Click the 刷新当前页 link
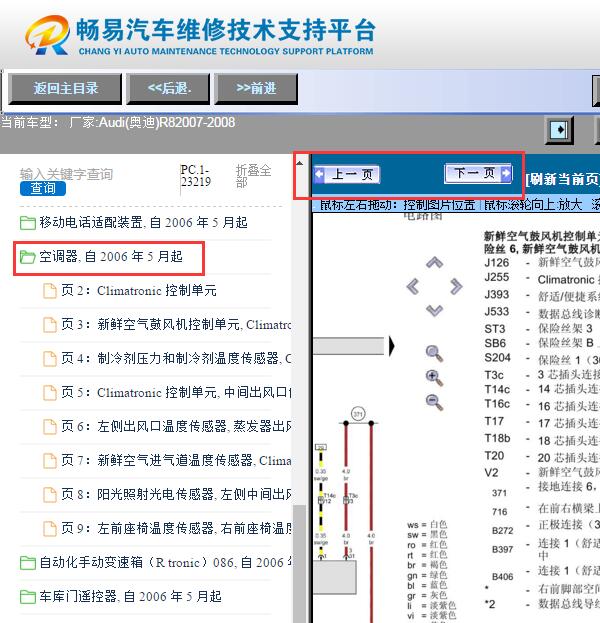 (562, 180)
